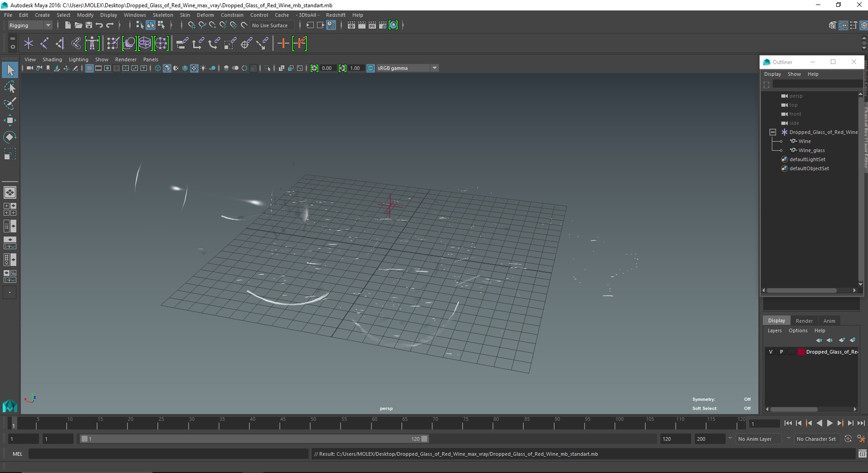868x473 pixels.
Task: Open the Outliner Show menu
Action: point(794,74)
